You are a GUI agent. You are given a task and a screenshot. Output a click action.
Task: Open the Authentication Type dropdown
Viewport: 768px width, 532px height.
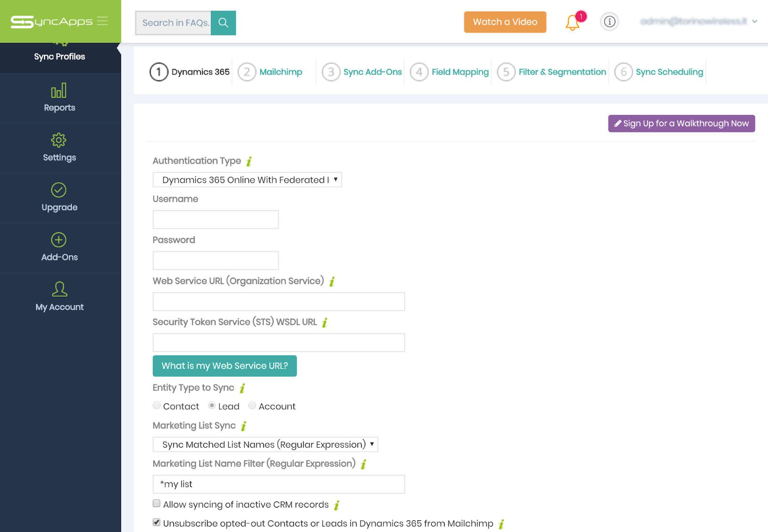click(247, 180)
